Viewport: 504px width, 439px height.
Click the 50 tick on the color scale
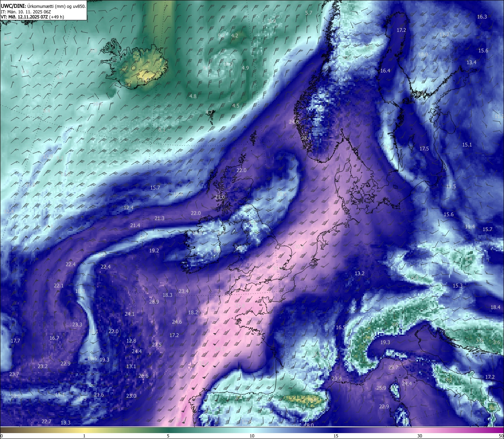click(x=501, y=436)
